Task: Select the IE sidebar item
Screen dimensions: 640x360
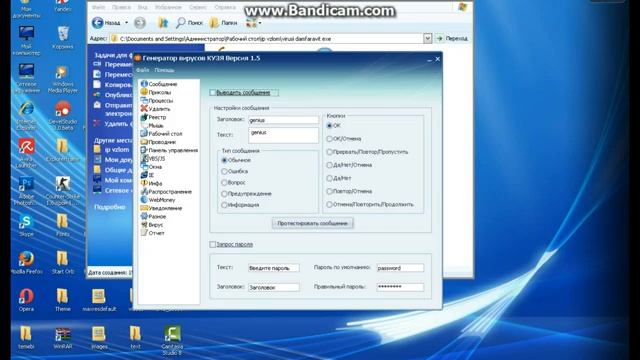Action: click(x=147, y=175)
